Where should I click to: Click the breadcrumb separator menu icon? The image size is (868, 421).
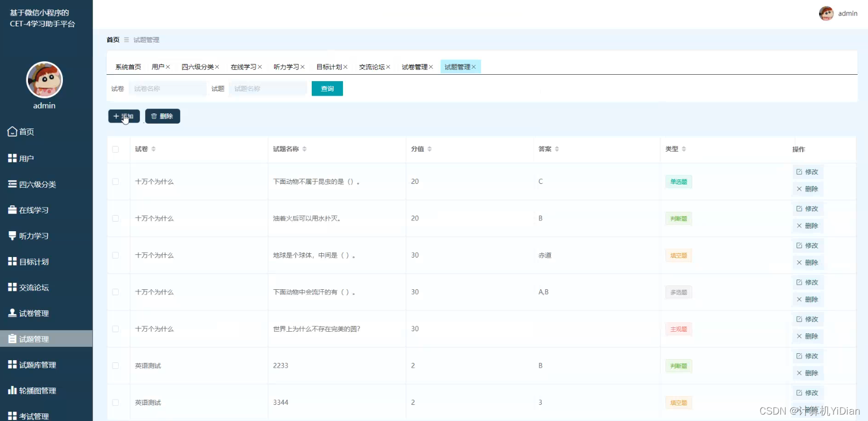(x=126, y=40)
